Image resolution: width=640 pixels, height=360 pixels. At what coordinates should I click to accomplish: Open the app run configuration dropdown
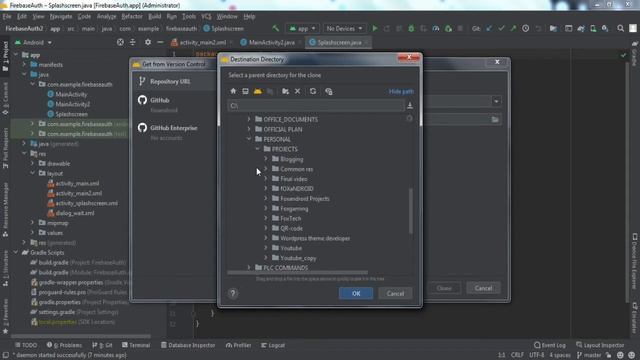click(x=303, y=29)
